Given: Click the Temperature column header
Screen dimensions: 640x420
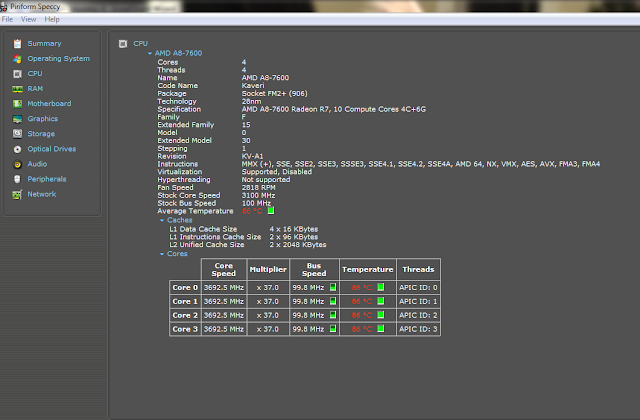Looking at the screenshot, I should click(368, 269).
